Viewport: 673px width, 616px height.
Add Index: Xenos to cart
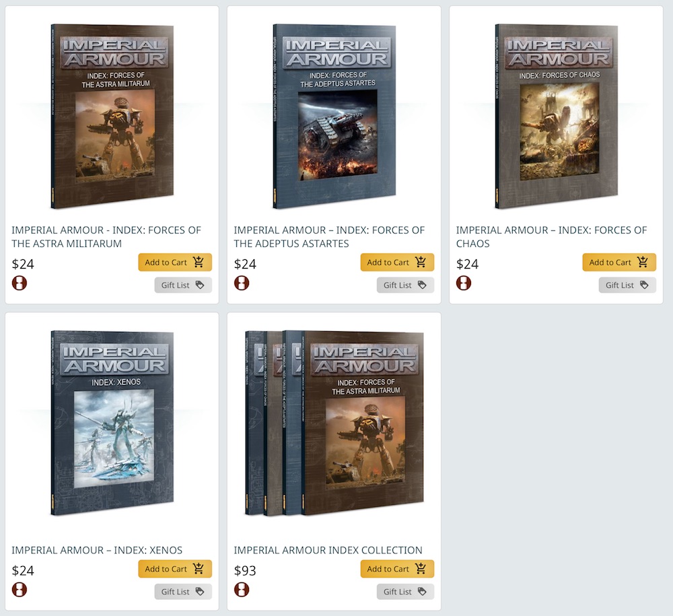pos(175,569)
